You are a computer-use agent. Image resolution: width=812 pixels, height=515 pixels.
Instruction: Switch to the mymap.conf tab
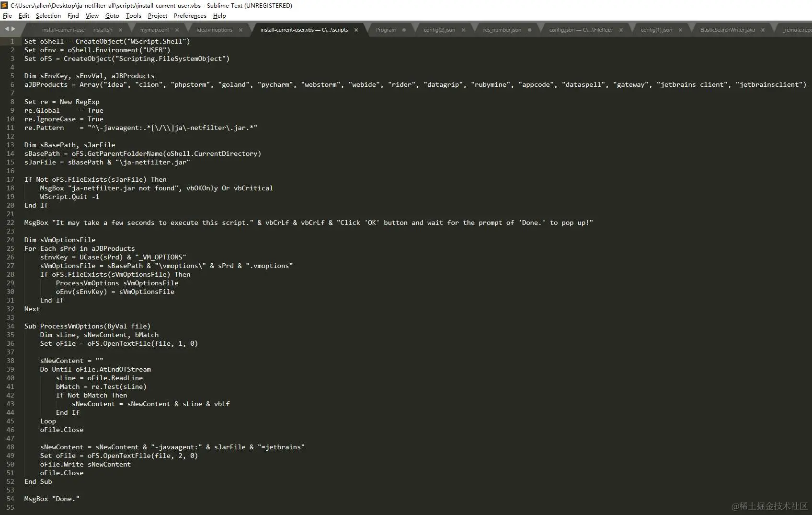[x=155, y=30]
